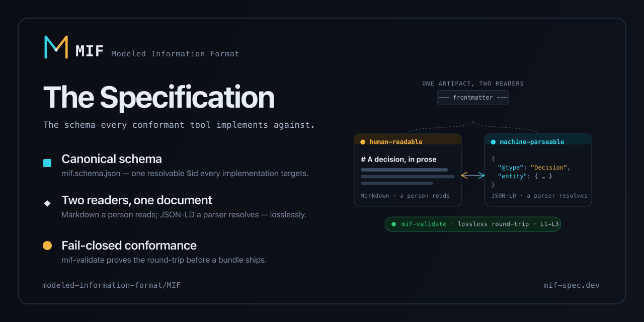Click the "L1→L3" text in badge

549,224
